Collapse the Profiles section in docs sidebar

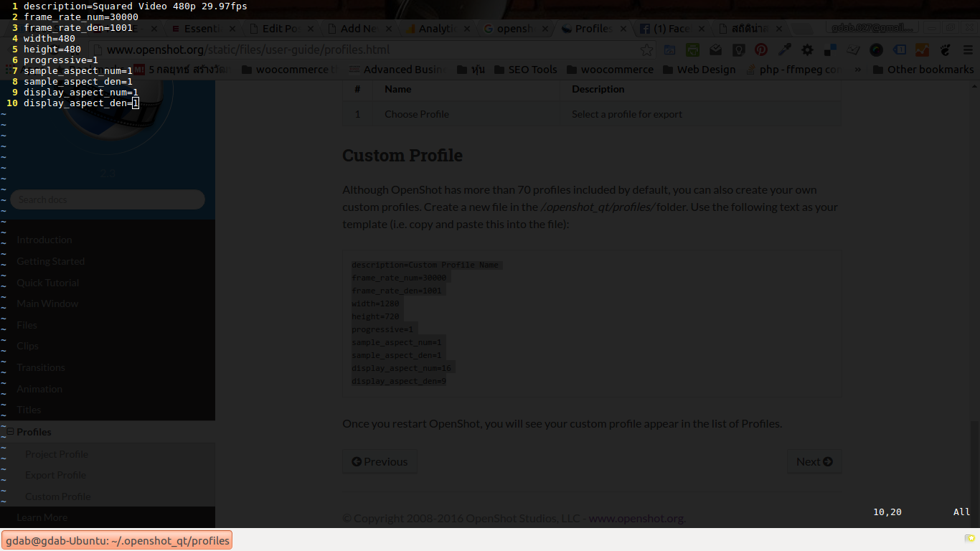coord(11,432)
